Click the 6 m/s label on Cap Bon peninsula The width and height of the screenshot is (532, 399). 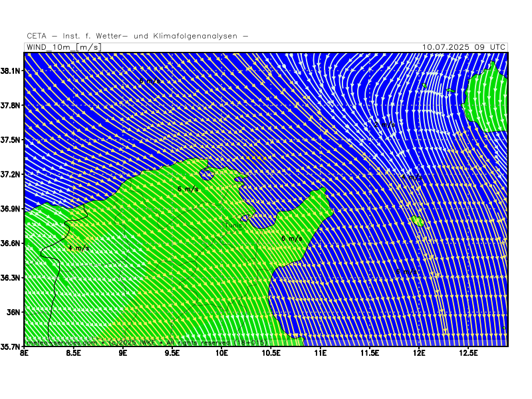point(292,239)
